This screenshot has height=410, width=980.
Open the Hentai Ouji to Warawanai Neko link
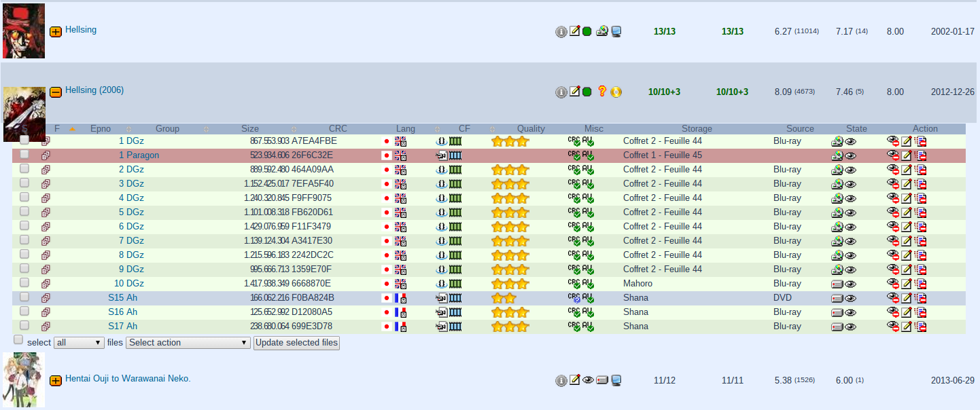coord(128,379)
